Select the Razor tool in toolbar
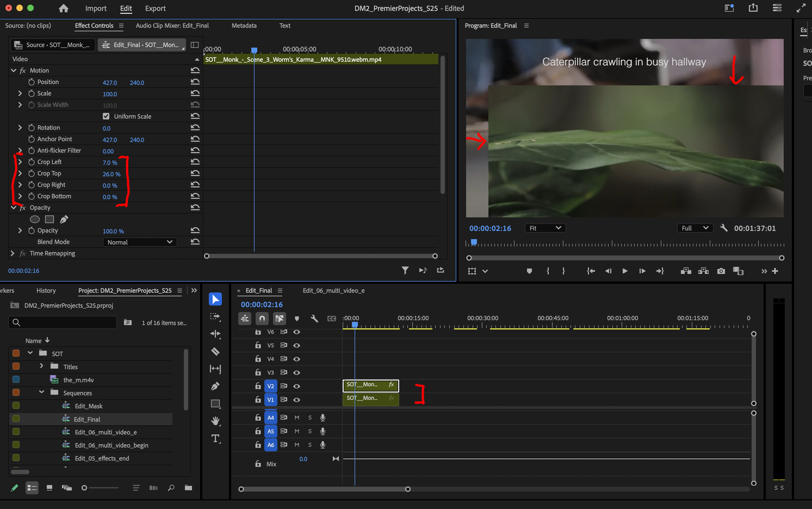 point(215,352)
